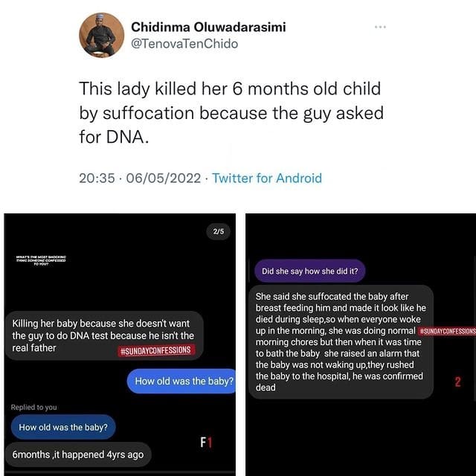Click the @TenovaTenChido handle

point(184,44)
